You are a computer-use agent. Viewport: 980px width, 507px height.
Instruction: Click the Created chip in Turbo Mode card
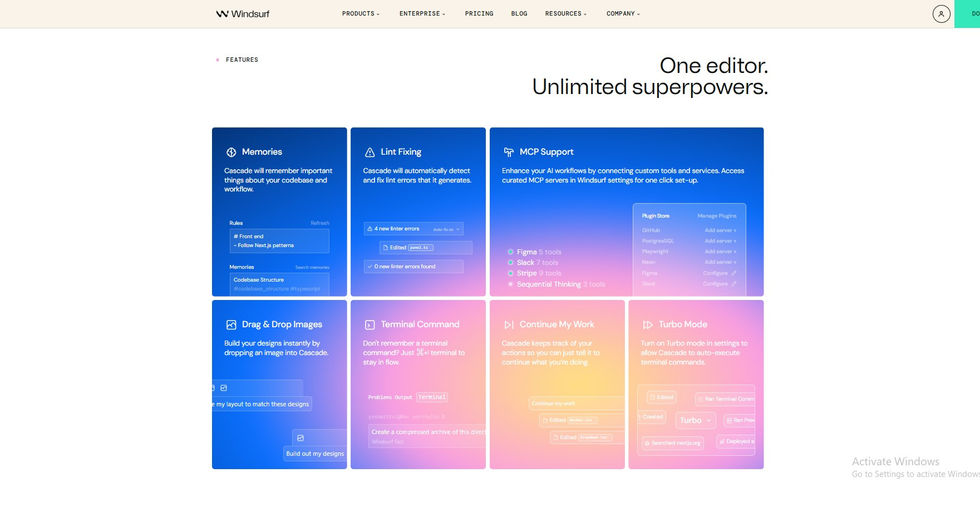[x=652, y=416]
